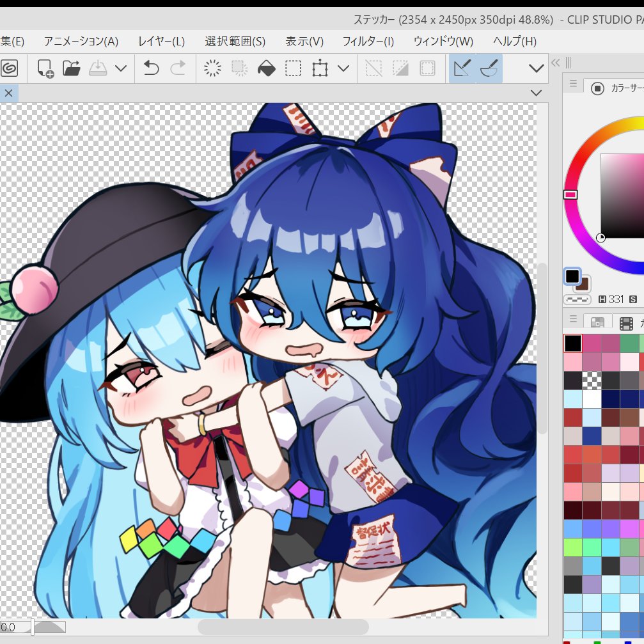
Task: Click the CLIP STUDIO logo icon in toolbar
Action: [10, 68]
